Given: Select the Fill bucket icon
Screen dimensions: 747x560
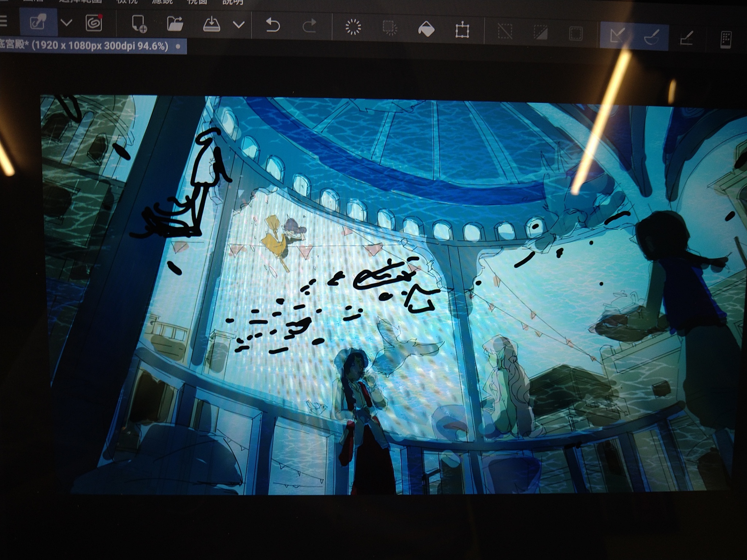Looking at the screenshot, I should tap(426, 29).
